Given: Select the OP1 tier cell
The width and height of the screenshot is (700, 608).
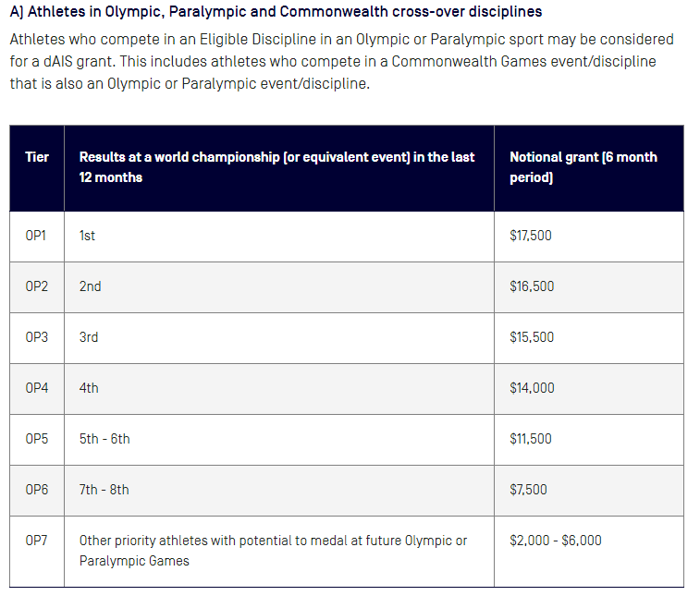Looking at the screenshot, I should click(36, 236).
